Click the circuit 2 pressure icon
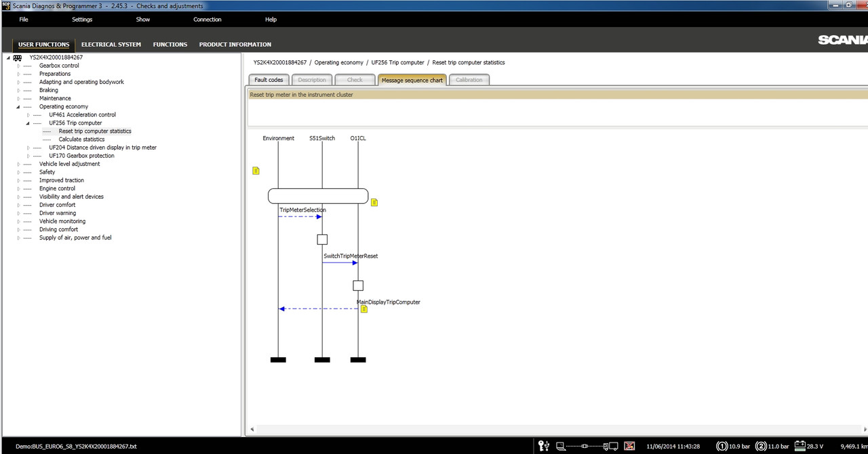Image resolution: width=868 pixels, height=454 pixels. [761, 446]
